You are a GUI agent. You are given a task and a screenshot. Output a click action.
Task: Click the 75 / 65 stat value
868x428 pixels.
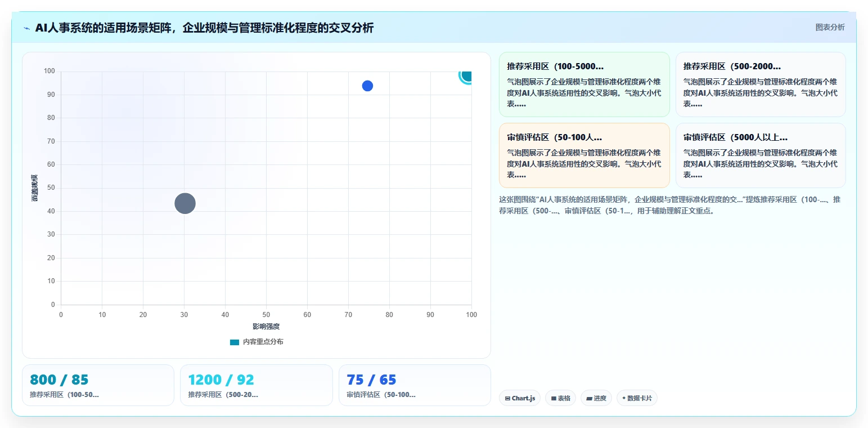[371, 380]
